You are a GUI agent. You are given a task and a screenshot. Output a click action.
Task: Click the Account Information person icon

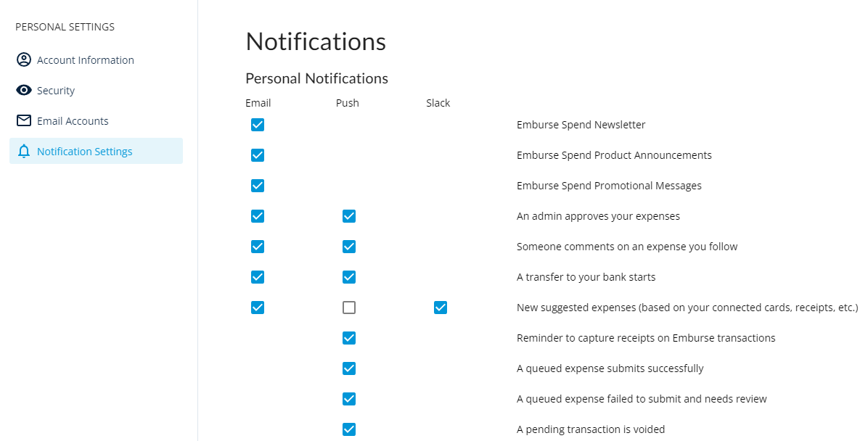(24, 59)
